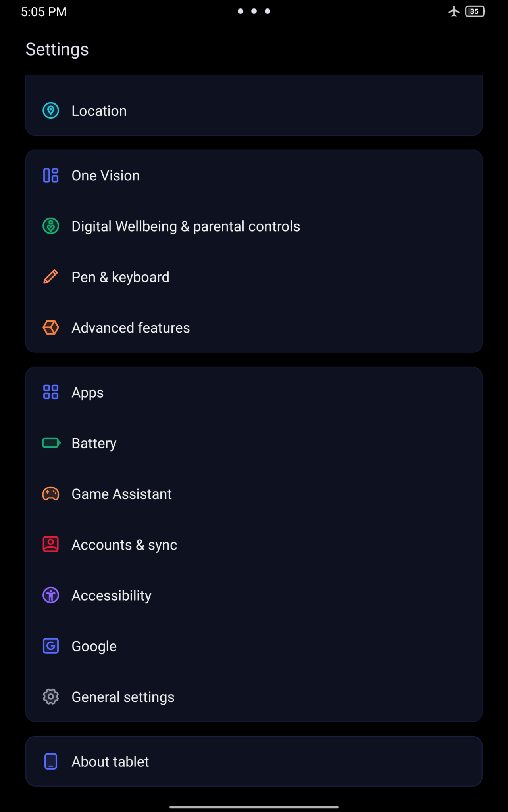Tap the three-dot handle at top

[x=254, y=11]
